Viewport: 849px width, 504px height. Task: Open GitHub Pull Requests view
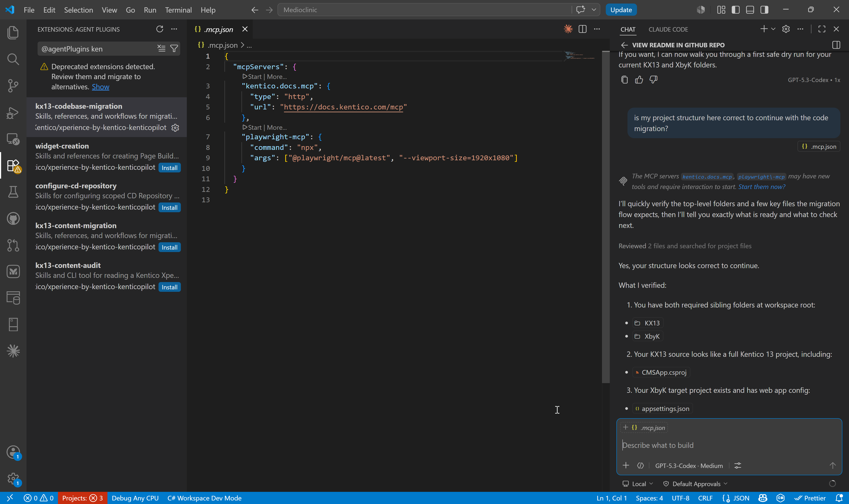pyautogui.click(x=13, y=245)
